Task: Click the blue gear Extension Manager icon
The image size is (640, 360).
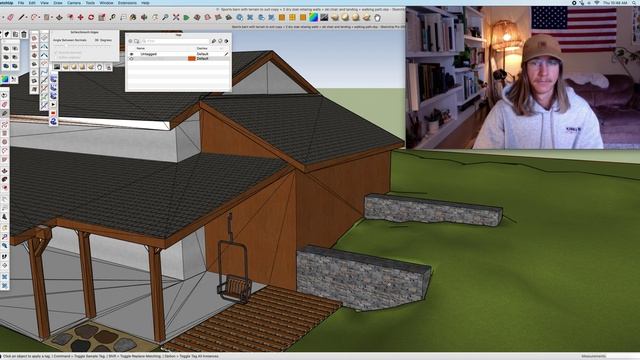Action: [x=240, y=17]
